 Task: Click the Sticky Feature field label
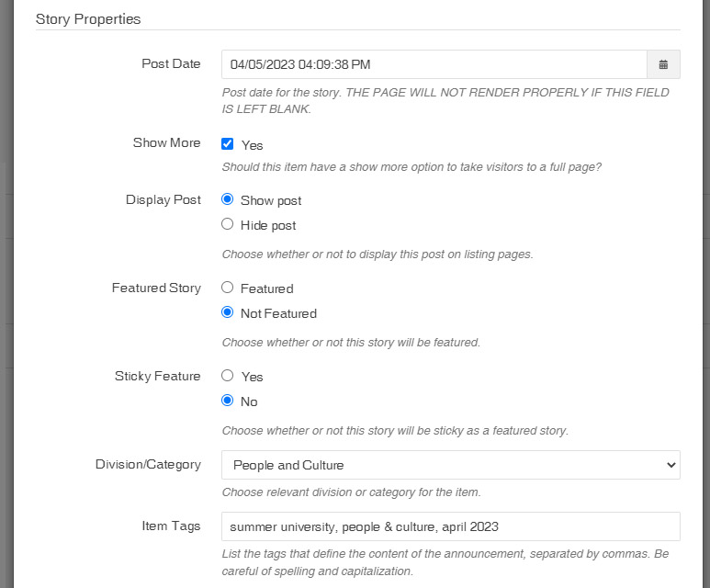click(x=158, y=376)
